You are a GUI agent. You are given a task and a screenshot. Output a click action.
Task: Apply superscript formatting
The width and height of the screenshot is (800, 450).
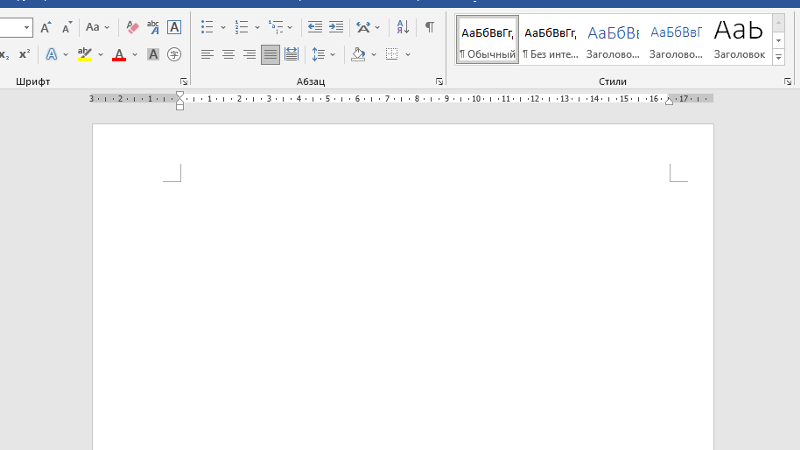pyautogui.click(x=24, y=54)
